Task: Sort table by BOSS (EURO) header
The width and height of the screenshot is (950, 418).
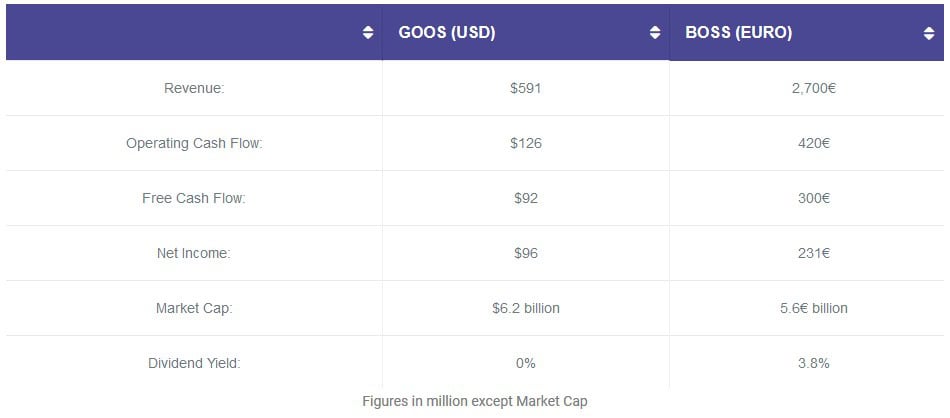Action: pos(738,32)
